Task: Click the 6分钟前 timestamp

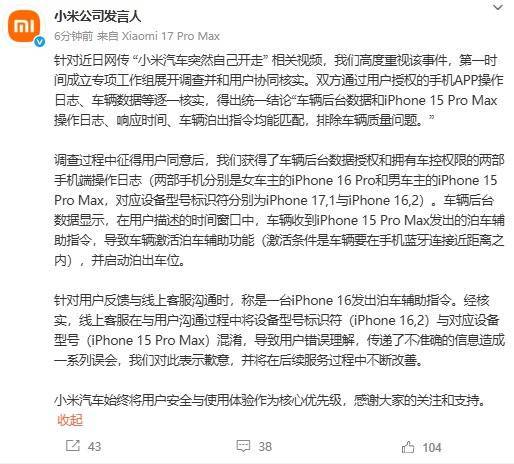Action: pos(74,36)
